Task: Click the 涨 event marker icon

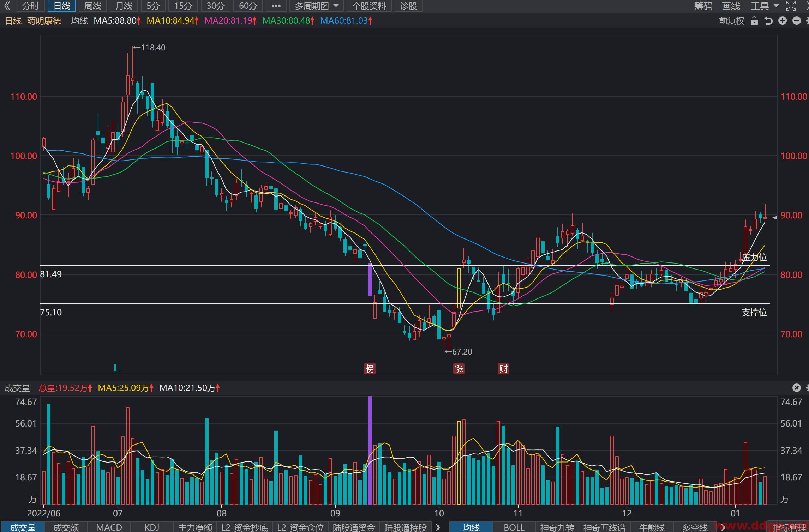Action: 459,369
